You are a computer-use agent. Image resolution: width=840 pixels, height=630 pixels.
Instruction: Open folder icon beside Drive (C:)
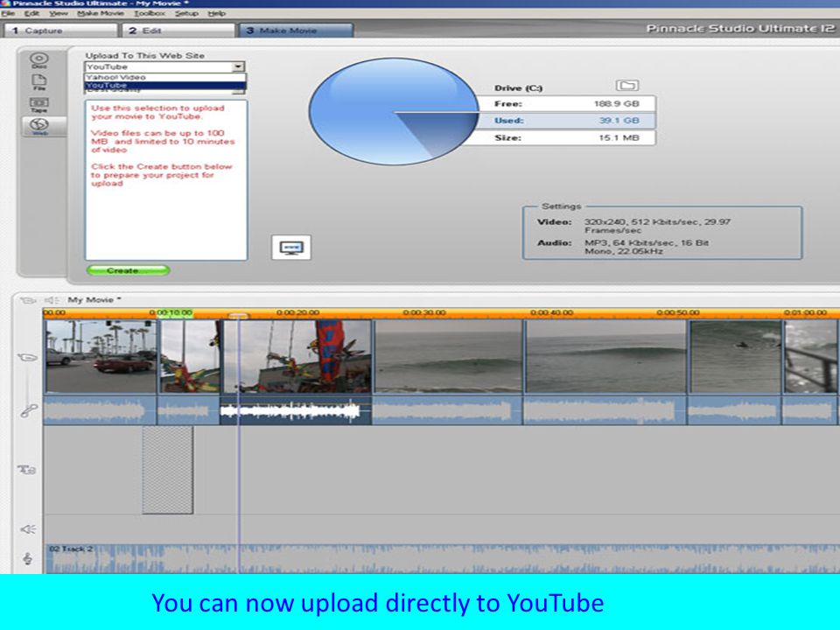pyautogui.click(x=626, y=85)
